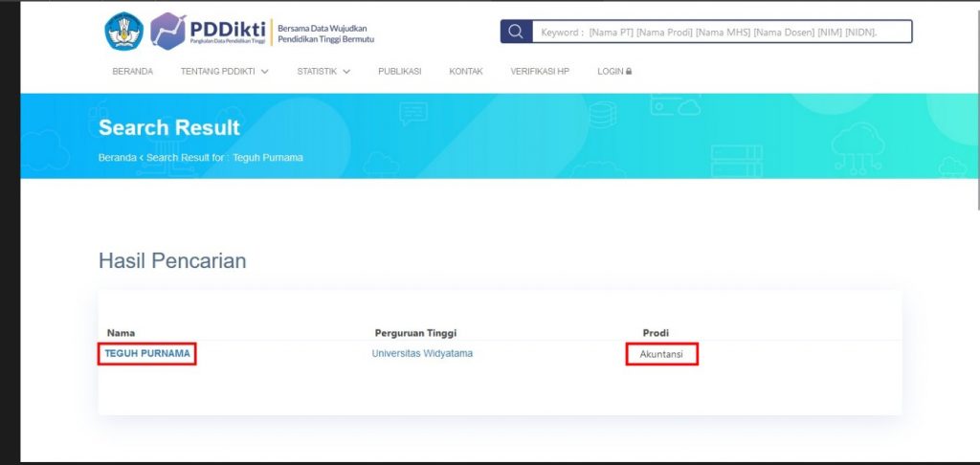Go to the PUBLIKASI page
The width and height of the screenshot is (980, 465).
[x=399, y=71]
